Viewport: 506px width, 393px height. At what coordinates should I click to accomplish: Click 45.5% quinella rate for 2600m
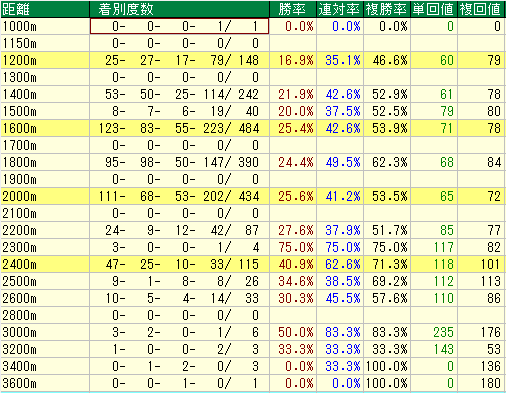tap(343, 298)
